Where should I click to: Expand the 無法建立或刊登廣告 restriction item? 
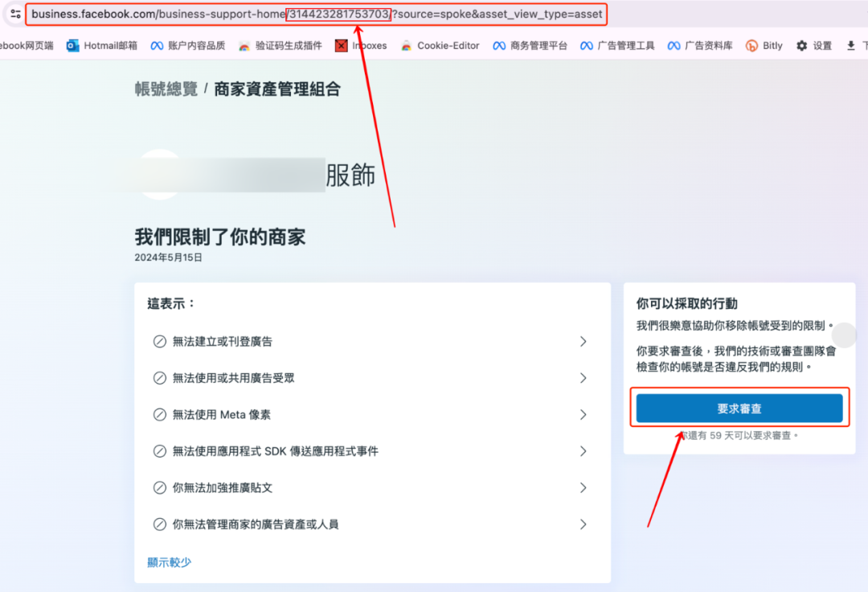tap(371, 341)
